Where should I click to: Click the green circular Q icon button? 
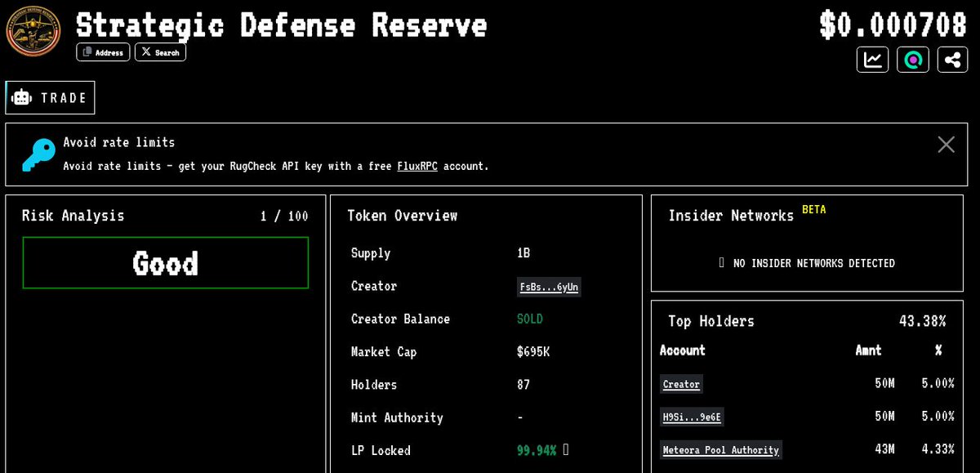[x=913, y=60]
